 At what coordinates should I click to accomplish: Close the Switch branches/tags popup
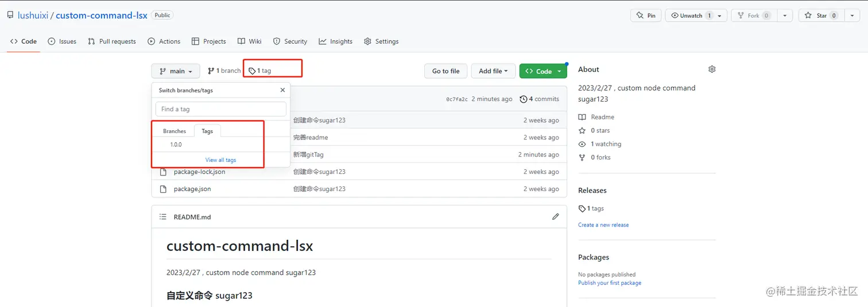(x=282, y=90)
